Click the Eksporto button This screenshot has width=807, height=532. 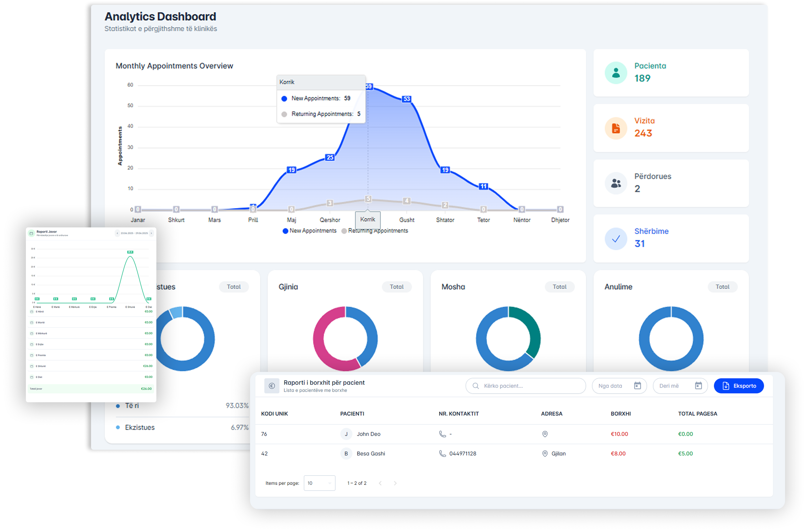739,386
